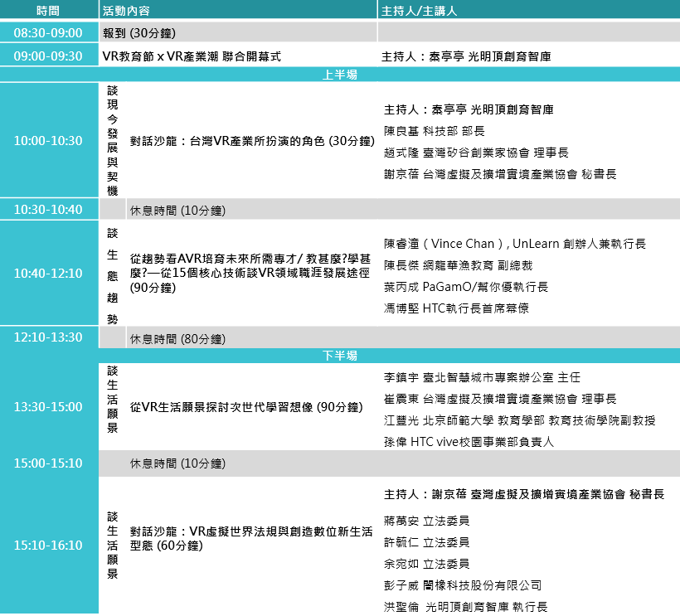The height and width of the screenshot is (616, 680).
Task: Open 從VR生活願景探討次世代學習想像 session
Action: click(245, 407)
